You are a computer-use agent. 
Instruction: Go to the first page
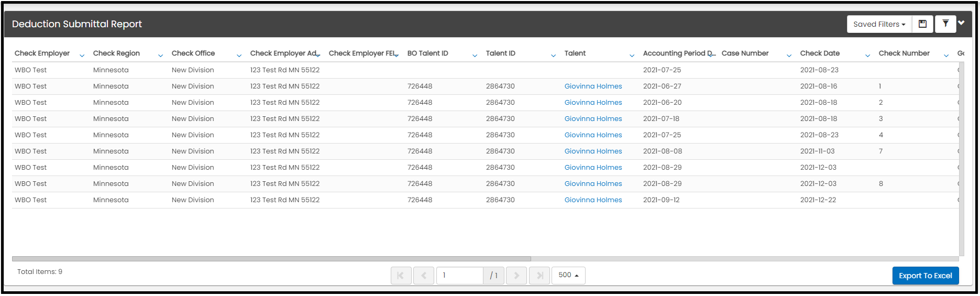(401, 276)
